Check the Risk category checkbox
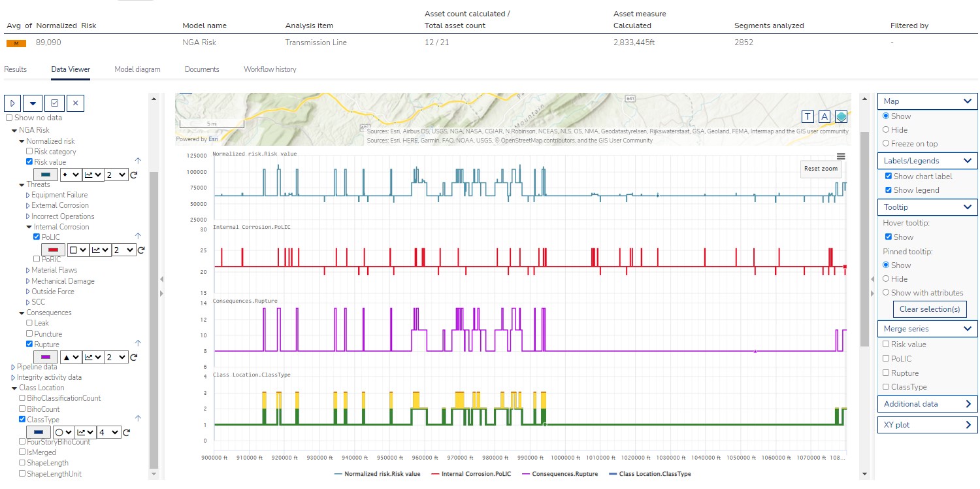This screenshot has height=489, width=980. tap(28, 151)
